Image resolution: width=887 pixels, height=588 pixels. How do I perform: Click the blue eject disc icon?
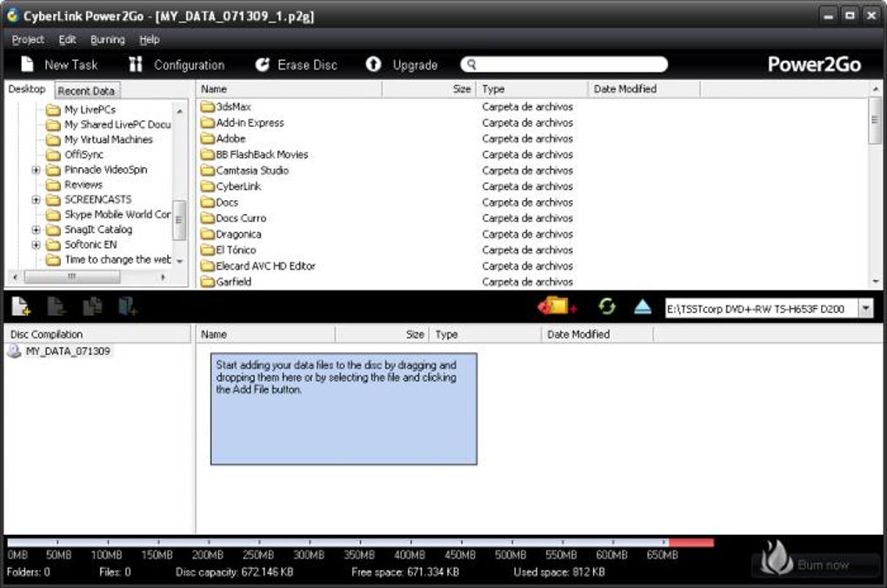[643, 307]
